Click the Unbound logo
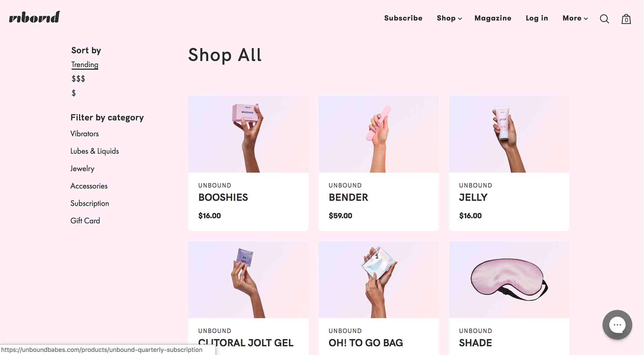The image size is (644, 355). pyautogui.click(x=34, y=17)
